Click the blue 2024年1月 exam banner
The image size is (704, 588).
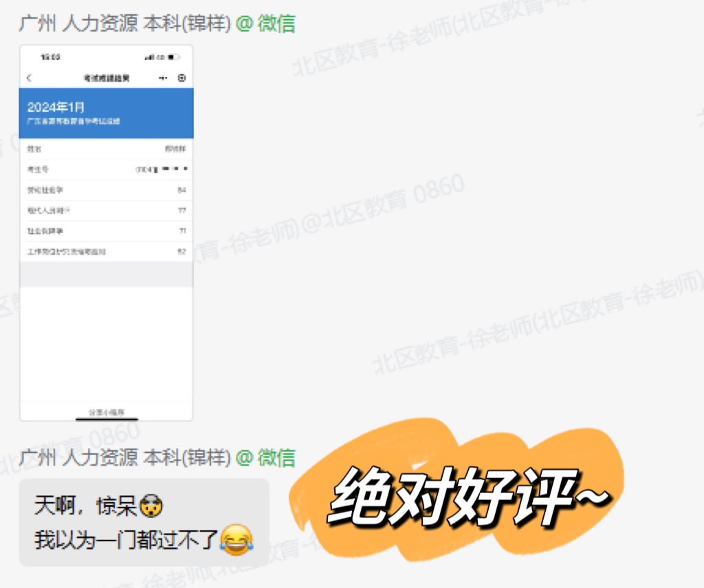(x=107, y=113)
